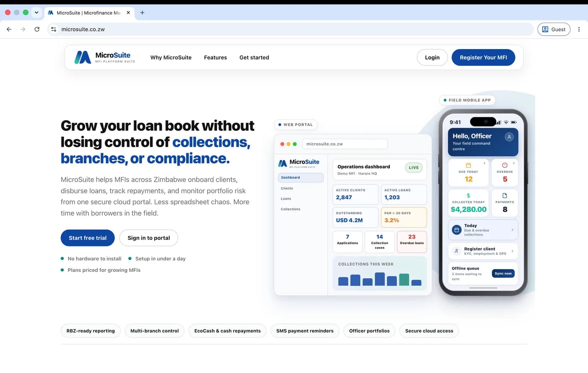Open site information icon in address bar
Viewport: 588px width, 373px height.
click(53, 29)
